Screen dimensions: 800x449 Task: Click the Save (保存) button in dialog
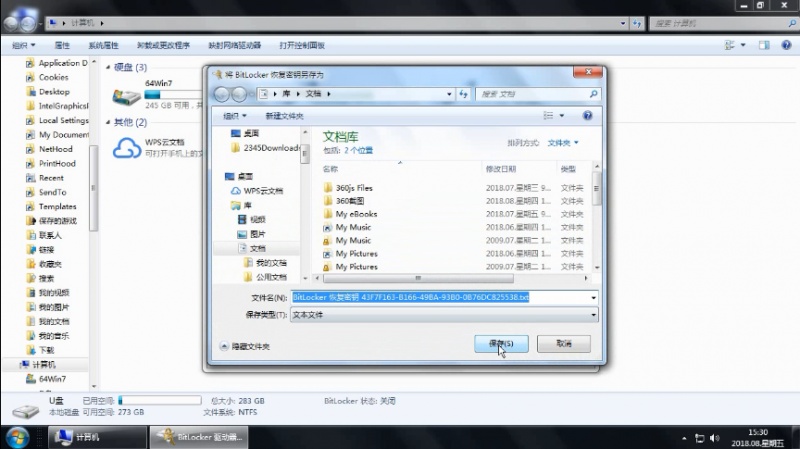click(x=501, y=343)
